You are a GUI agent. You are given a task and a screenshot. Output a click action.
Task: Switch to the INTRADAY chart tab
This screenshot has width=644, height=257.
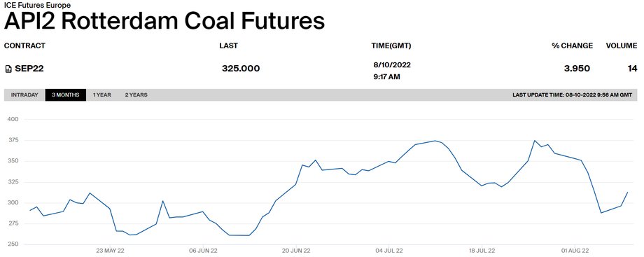click(24, 95)
